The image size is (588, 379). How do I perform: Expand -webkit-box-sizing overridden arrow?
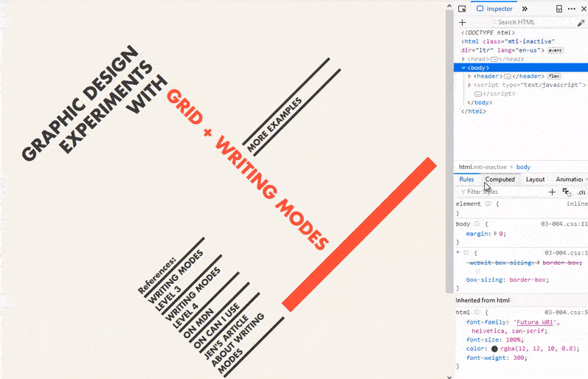point(538,262)
